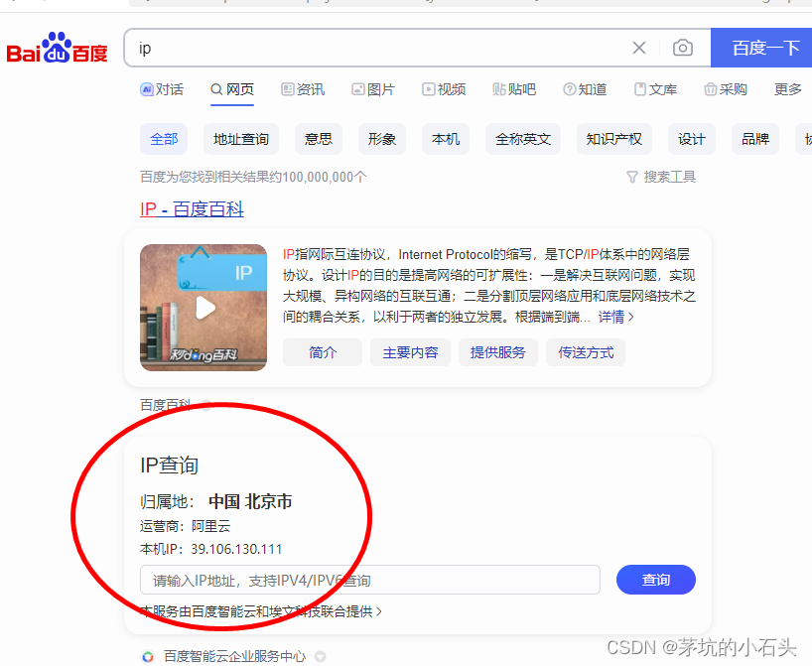Select the 知识产权 filter chip
Image resolution: width=812 pixels, height=666 pixels.
614,139
